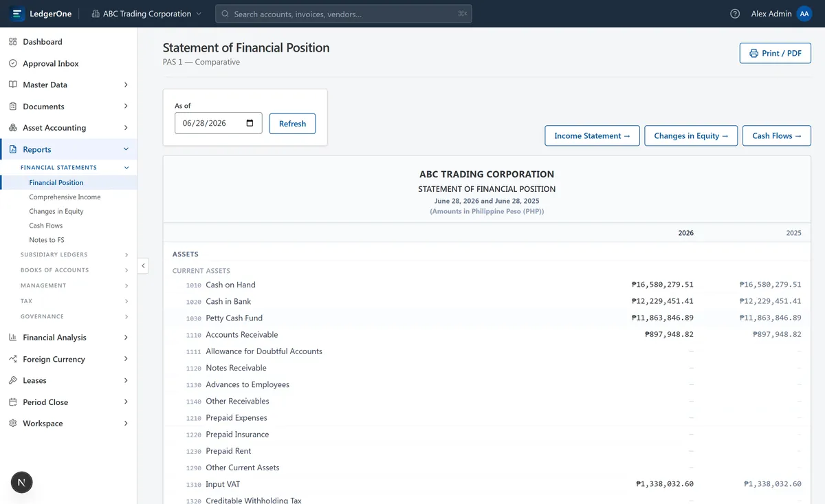Go to Income Statement →
Viewport: 825px width, 504px height.
592,135
